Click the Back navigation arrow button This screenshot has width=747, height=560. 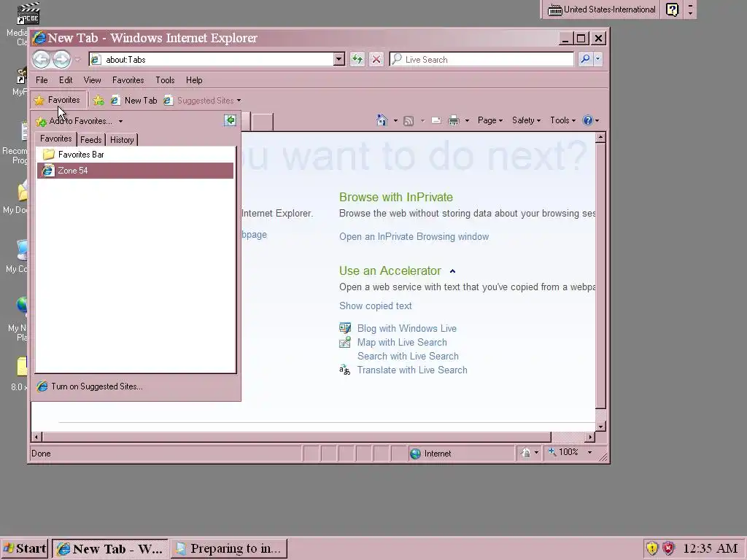[42, 59]
